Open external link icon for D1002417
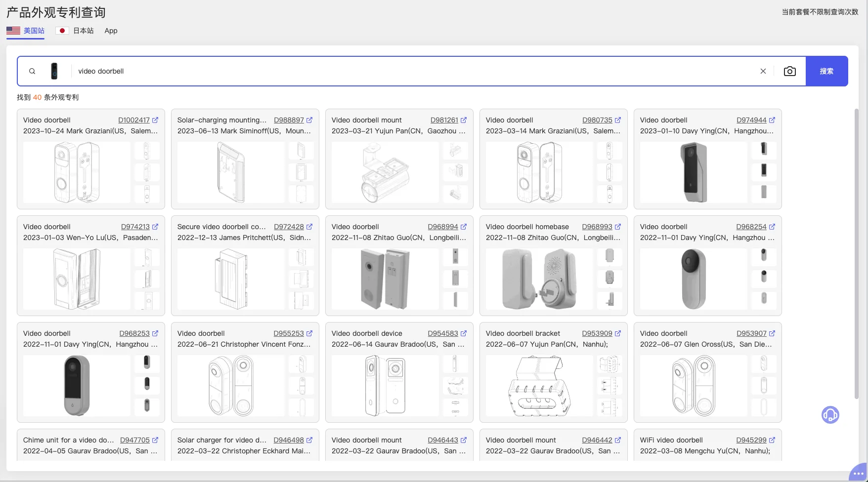Screen dimensions: 868x482 tap(155, 120)
